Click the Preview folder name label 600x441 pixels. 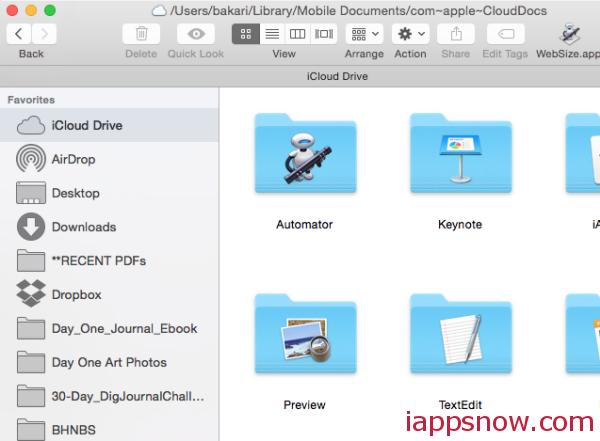305,405
